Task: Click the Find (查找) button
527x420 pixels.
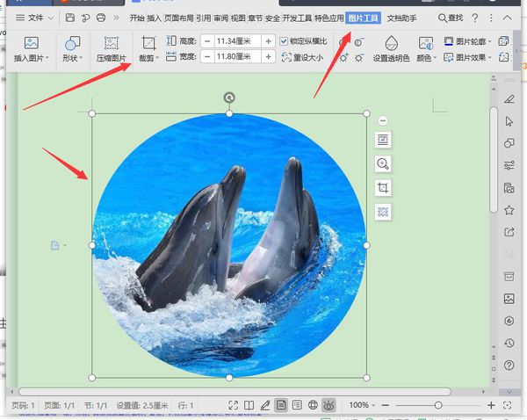Action: pyautogui.click(x=451, y=18)
